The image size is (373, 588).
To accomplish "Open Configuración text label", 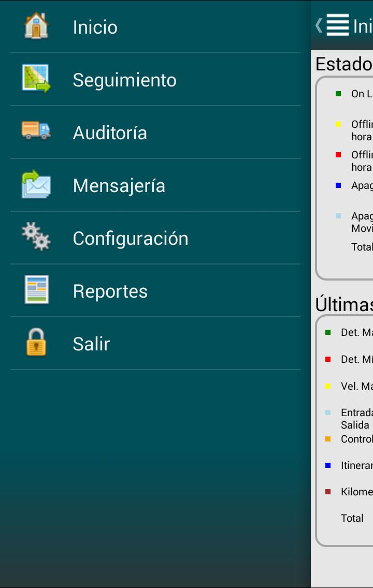I will point(131,239).
